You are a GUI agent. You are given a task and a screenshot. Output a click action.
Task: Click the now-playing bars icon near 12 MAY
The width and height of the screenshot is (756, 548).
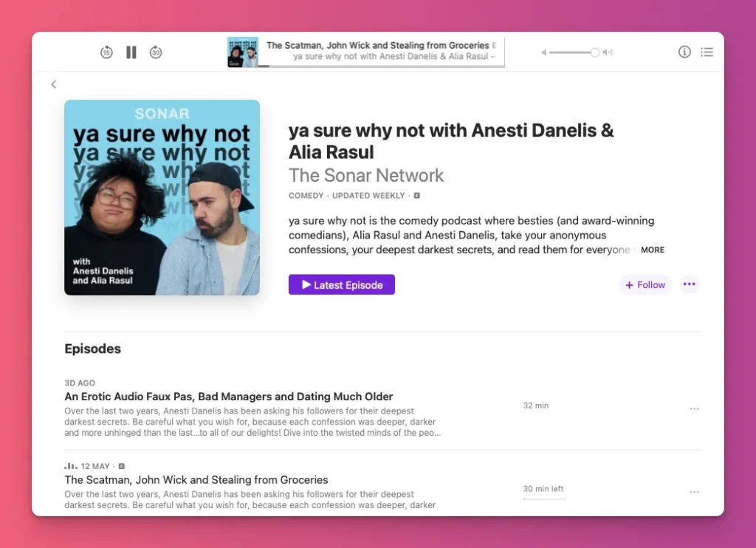tap(70, 466)
